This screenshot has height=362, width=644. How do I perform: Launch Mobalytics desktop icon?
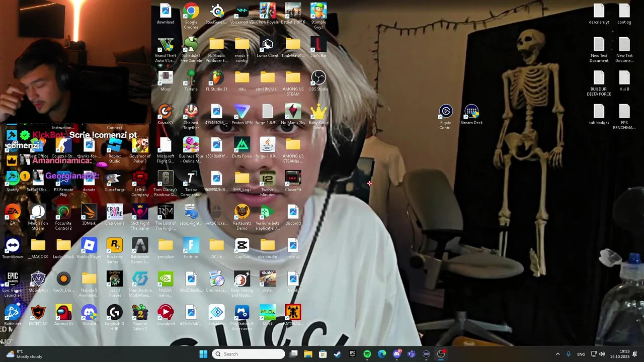[38, 282]
